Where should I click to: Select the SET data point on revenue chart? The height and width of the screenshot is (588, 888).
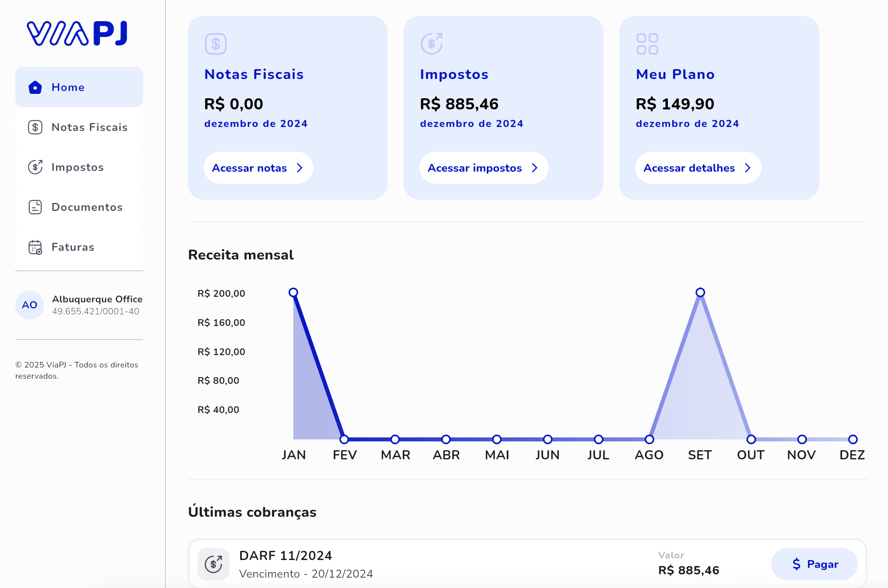700,292
